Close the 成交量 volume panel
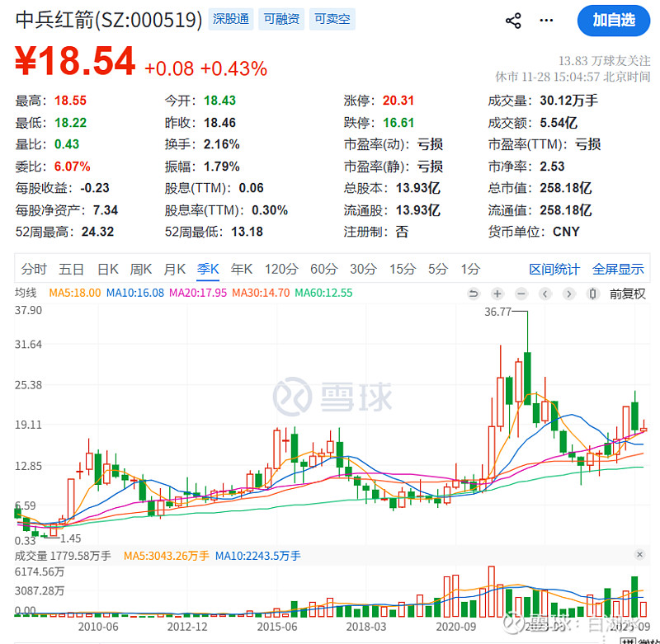 pos(639,554)
